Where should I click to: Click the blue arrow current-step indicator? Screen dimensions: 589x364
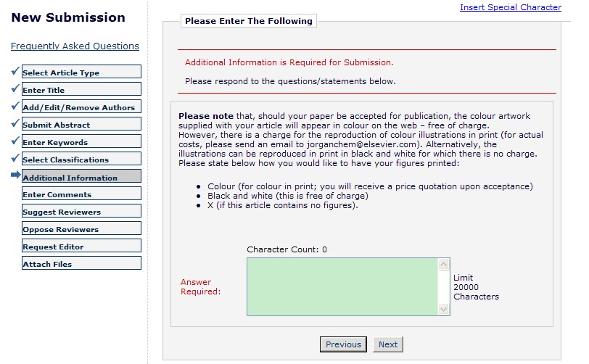click(x=15, y=175)
